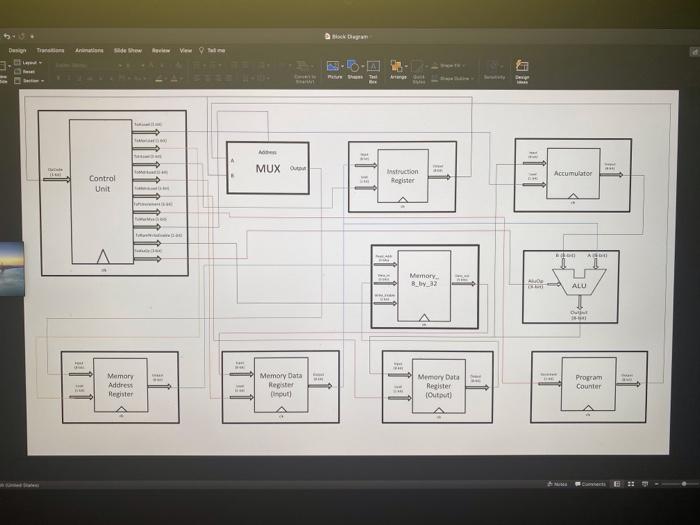The width and height of the screenshot is (700, 525).
Task: Click the AluOp label beside the ALU
Action: (535, 283)
